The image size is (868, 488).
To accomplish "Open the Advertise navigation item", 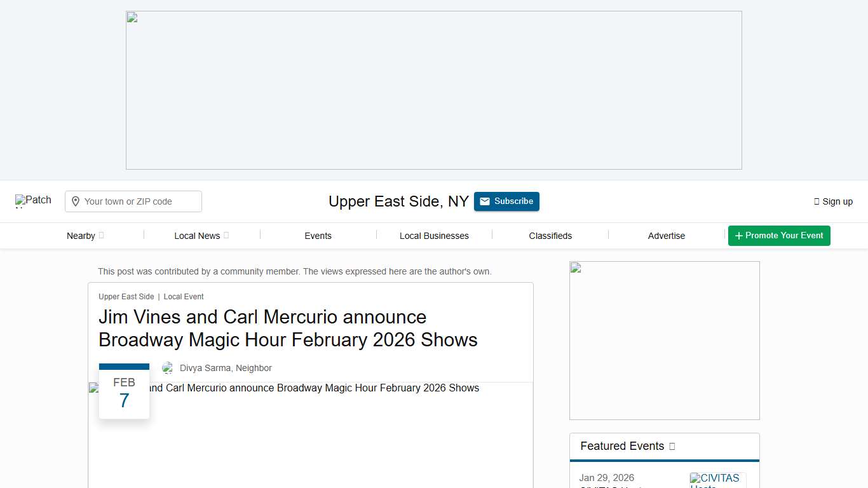I will pos(666,236).
